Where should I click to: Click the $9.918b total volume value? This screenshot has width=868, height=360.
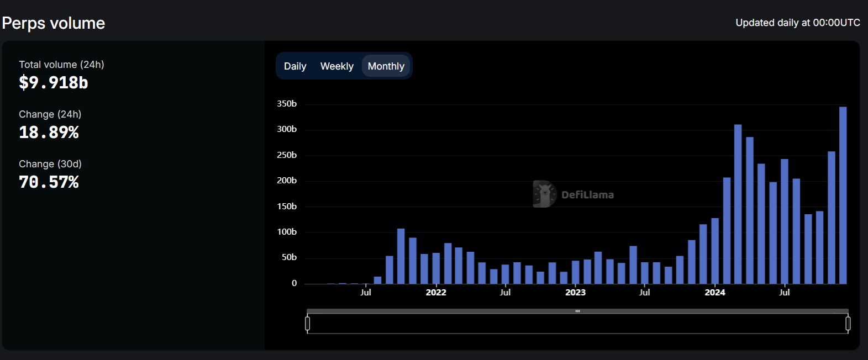tap(54, 83)
